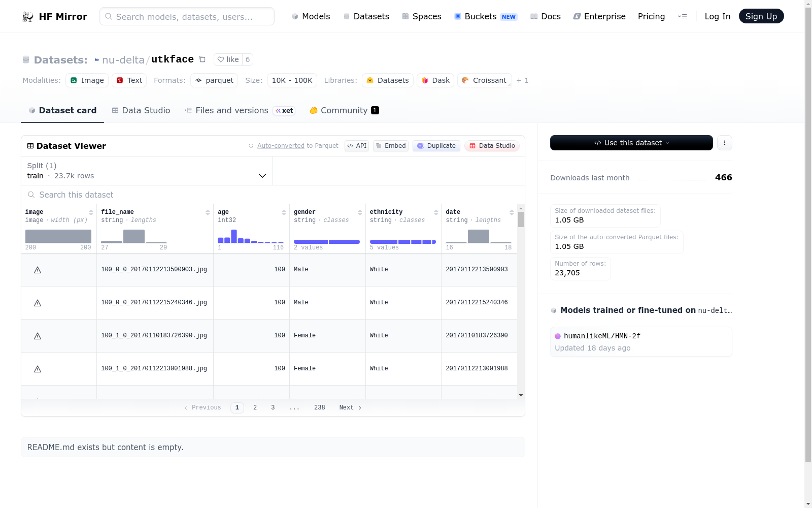
Task: Open the humanlikeML/HMN-2f model card
Action: (x=641, y=341)
